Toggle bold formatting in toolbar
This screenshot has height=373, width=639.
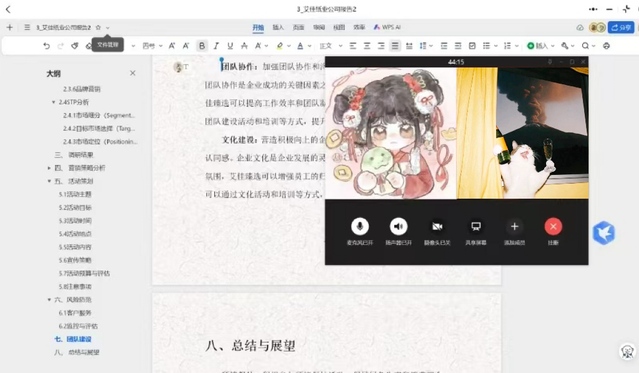point(202,46)
